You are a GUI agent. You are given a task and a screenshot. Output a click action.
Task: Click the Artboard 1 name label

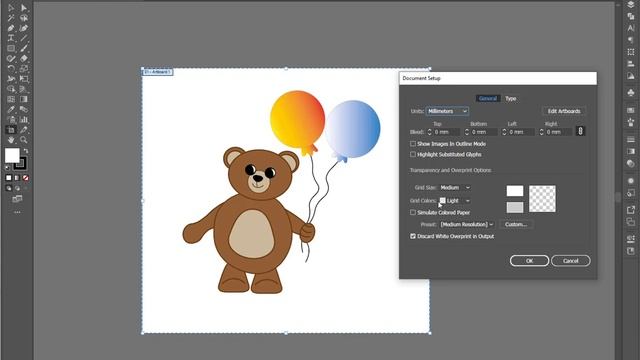(x=158, y=72)
